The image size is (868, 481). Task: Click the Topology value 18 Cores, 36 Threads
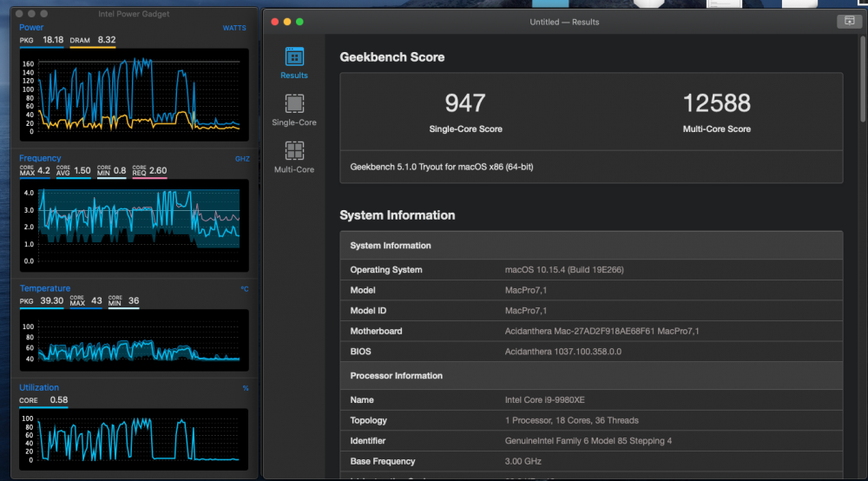[x=571, y=420]
